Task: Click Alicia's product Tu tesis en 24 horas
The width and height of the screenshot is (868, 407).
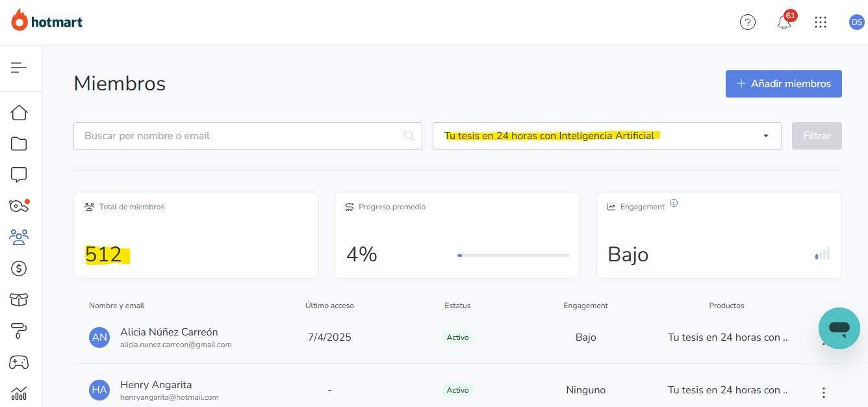Action: coord(728,337)
